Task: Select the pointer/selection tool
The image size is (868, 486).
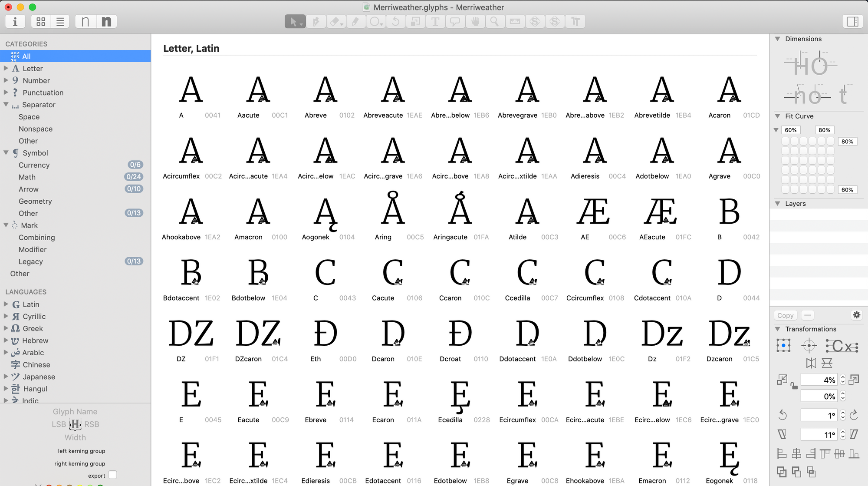Action: click(x=295, y=22)
